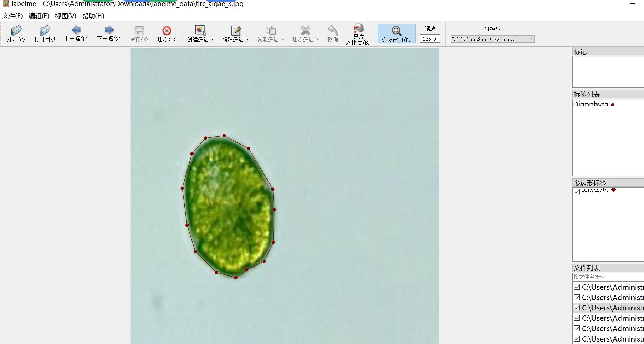Select the Dinophyta entry in label list

590,104
